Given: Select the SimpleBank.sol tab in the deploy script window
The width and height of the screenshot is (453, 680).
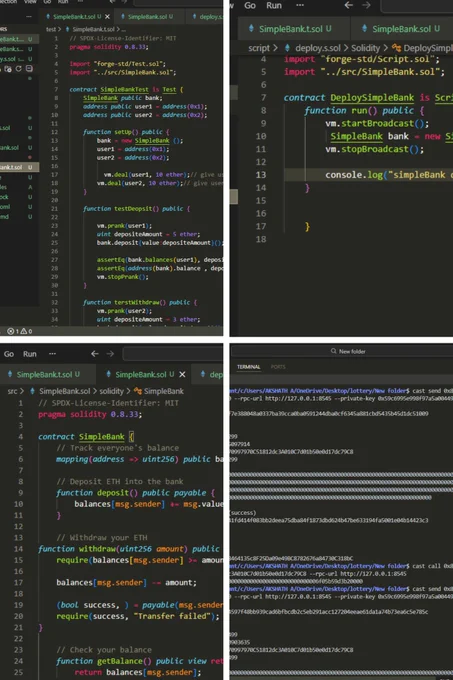Looking at the screenshot, I should (401, 29).
